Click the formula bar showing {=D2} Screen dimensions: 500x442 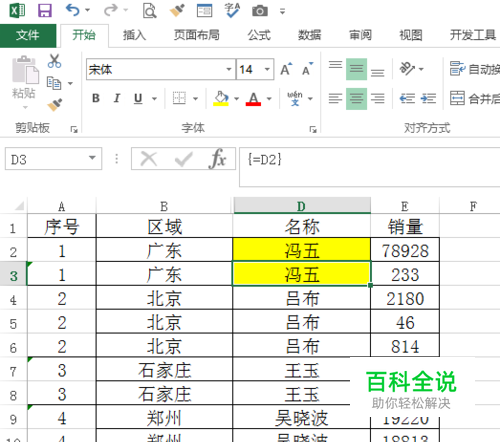[369, 167]
